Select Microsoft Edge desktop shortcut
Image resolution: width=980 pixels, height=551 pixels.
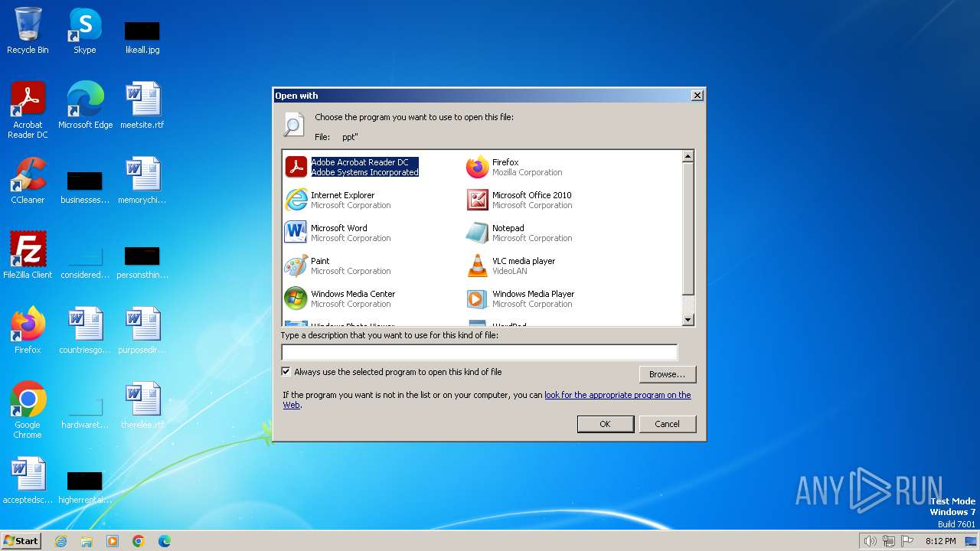tap(85, 106)
